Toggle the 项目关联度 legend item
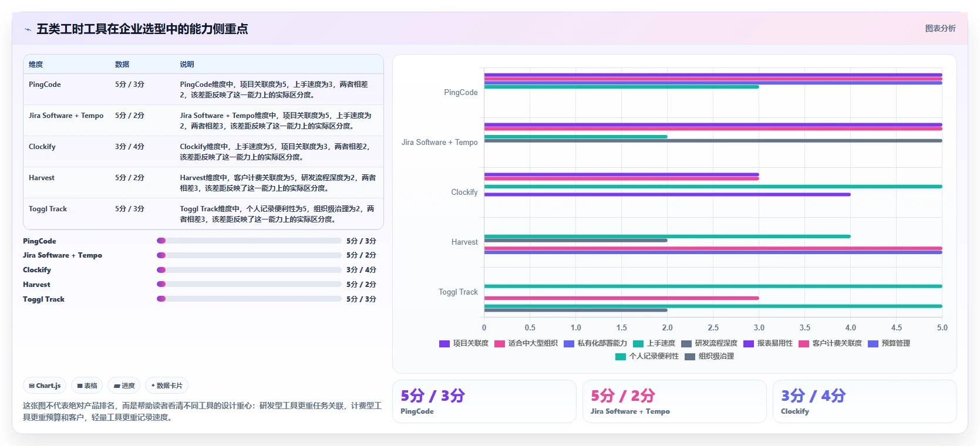 pyautogui.click(x=464, y=343)
